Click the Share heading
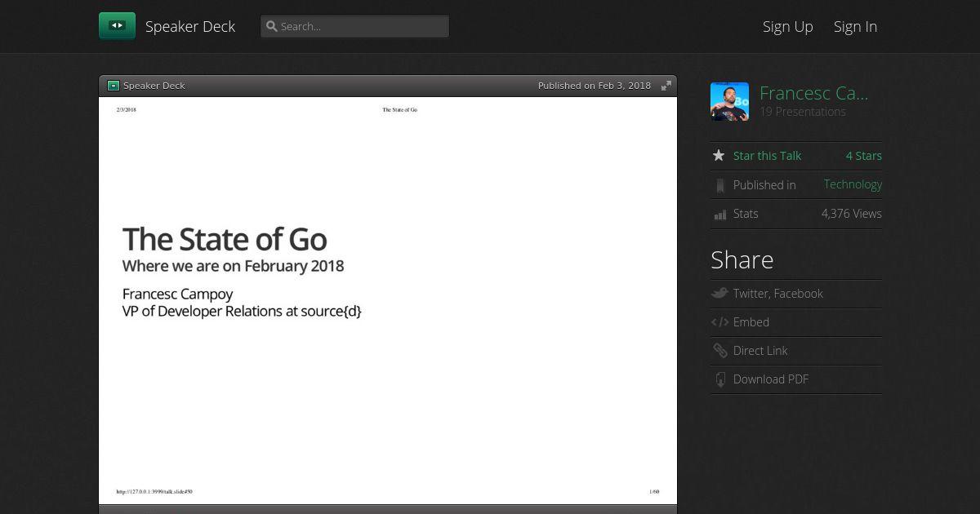980x514 pixels. point(742,259)
